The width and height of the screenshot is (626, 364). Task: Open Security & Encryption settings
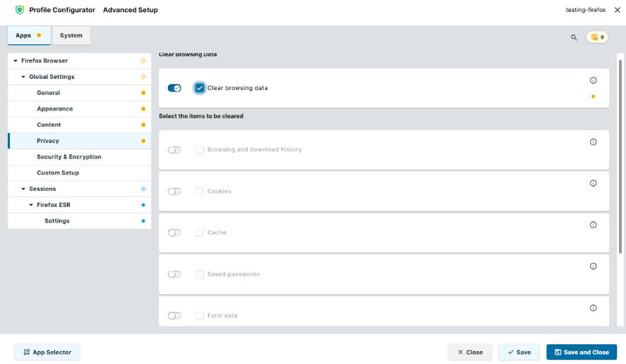(80, 157)
